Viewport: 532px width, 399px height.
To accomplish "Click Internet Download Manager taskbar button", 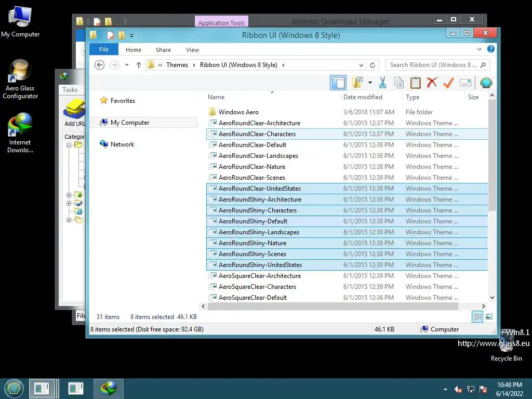I will 108,389.
